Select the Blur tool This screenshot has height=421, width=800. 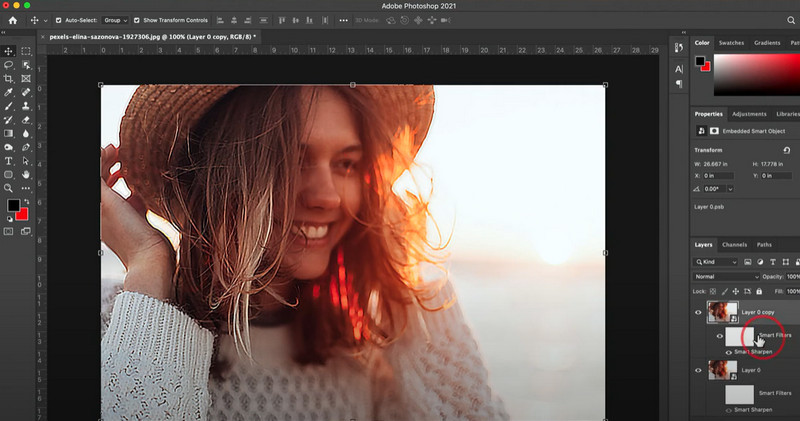coord(26,134)
